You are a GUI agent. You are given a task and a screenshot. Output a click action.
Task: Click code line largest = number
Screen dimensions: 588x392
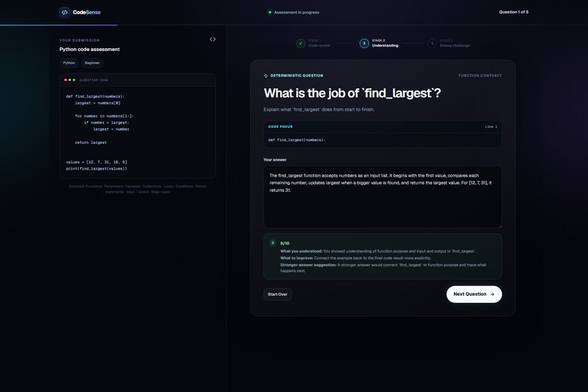111,129
